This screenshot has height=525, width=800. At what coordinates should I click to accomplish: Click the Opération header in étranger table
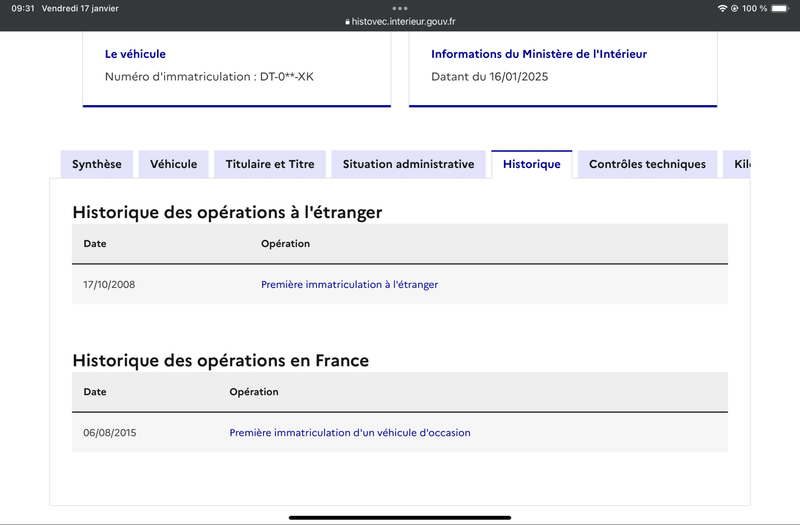point(285,243)
